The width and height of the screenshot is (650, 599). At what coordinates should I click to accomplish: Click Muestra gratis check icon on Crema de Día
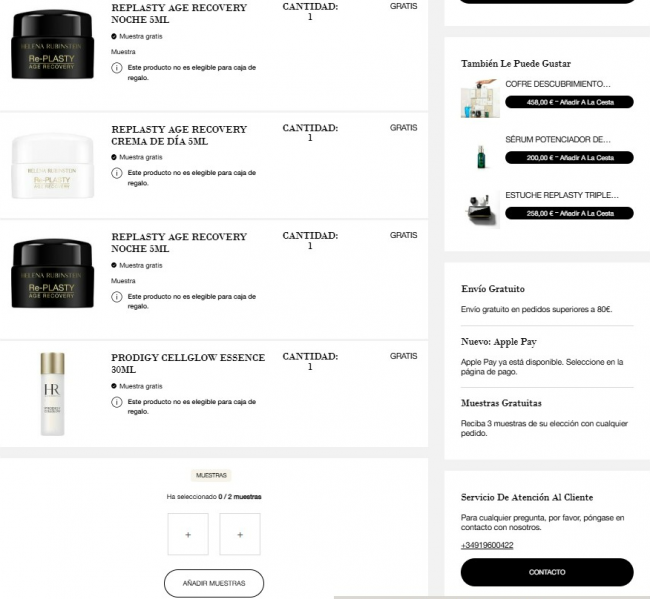tap(114, 157)
